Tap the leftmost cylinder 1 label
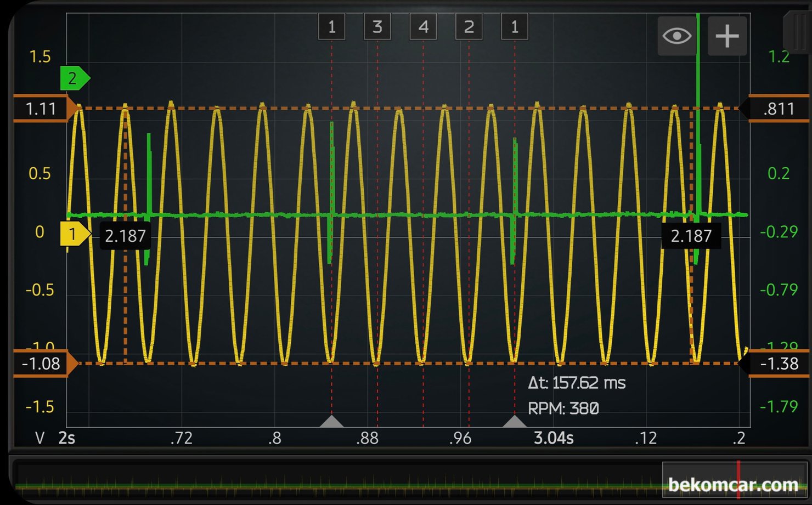The width and height of the screenshot is (812, 505). click(x=331, y=27)
